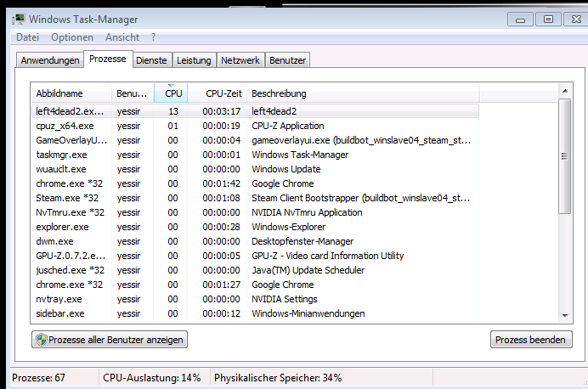Image resolution: width=588 pixels, height=389 pixels.
Task: Click the Steam Client Bootstrapper description
Action: coord(361,198)
